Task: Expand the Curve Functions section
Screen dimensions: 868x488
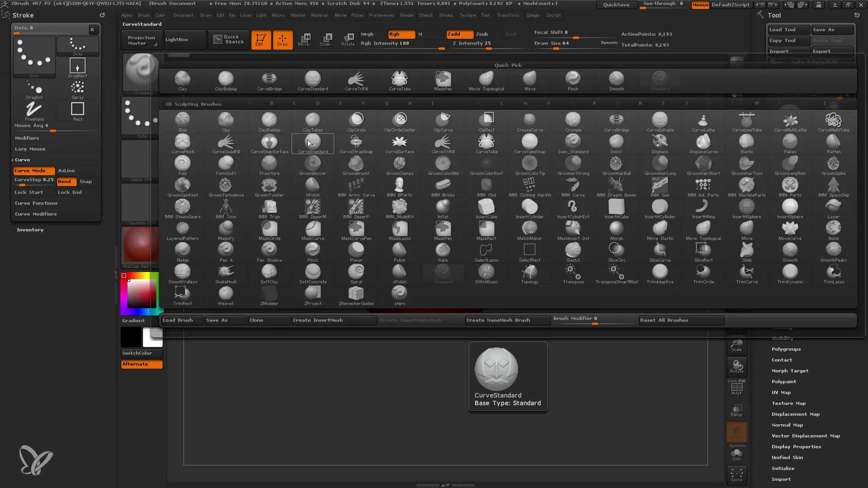Action: 36,202
